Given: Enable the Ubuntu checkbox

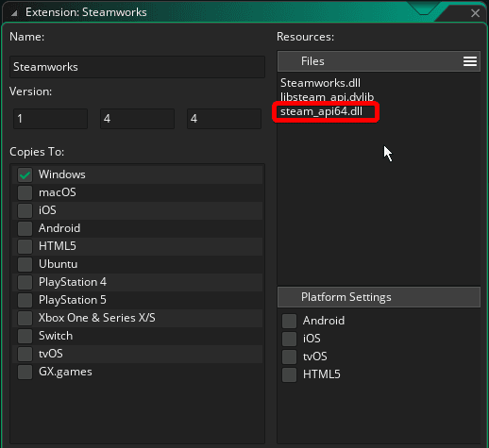Looking at the screenshot, I should coord(25,264).
